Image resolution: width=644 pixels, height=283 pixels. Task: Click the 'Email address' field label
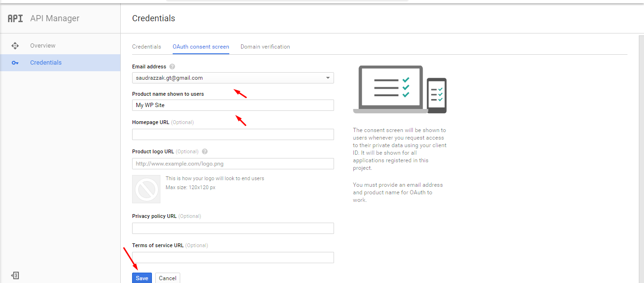149,67
